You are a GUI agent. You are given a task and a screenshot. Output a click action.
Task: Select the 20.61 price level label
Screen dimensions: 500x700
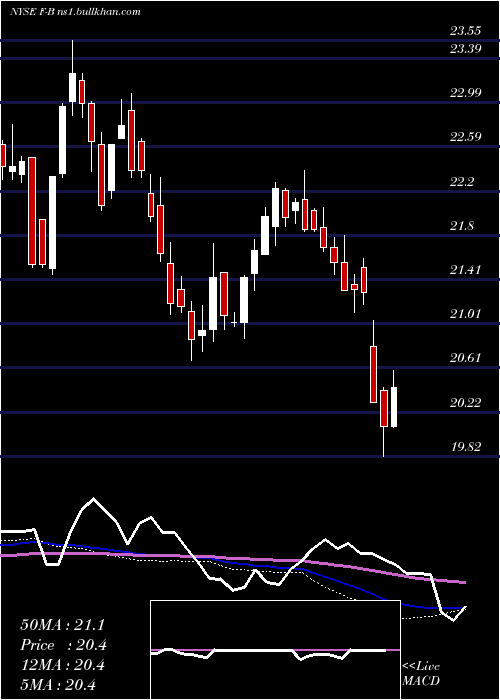(466, 358)
